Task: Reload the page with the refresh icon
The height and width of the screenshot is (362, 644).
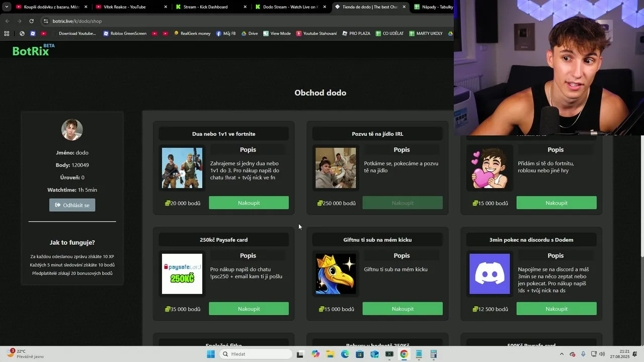Action: (x=31, y=21)
